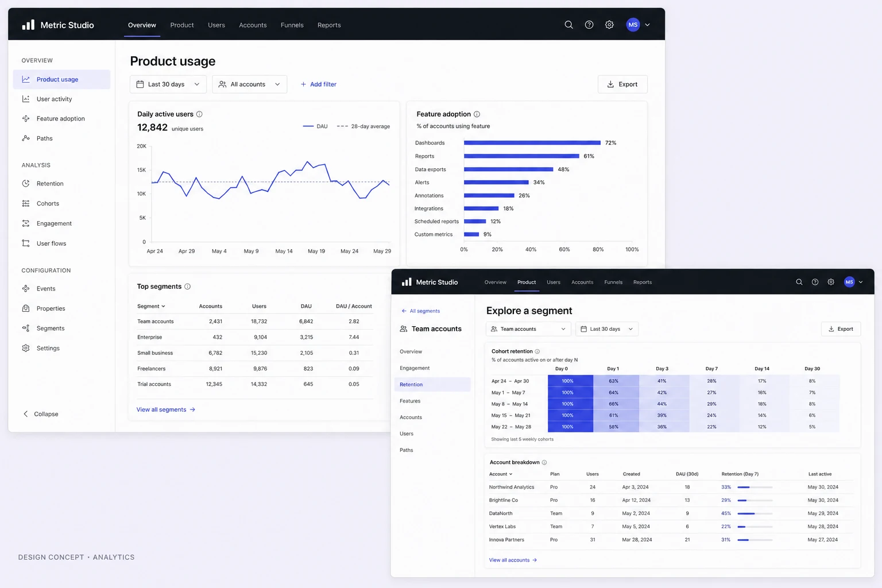The width and height of the screenshot is (882, 588).
Task: Open search in the Explore a segment window
Action: 799,282
